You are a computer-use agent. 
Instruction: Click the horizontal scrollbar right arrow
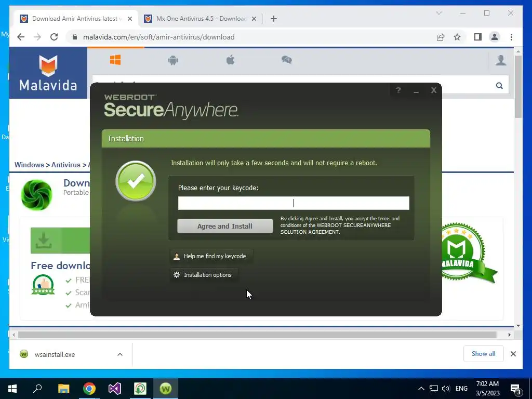tap(509, 335)
